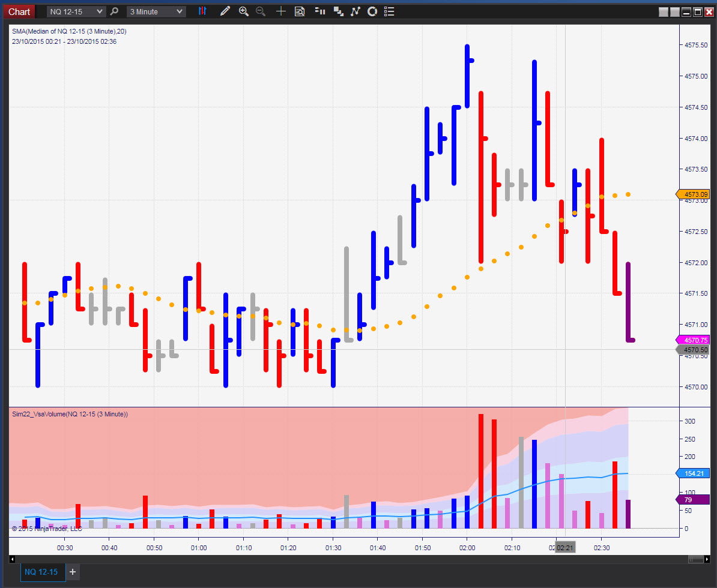
Task: Select the crosshair cursor tool
Action: [281, 11]
